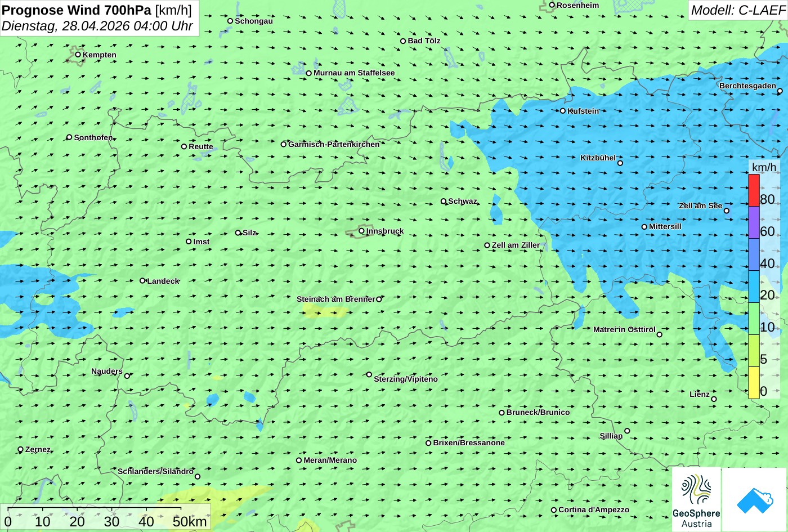788x532 pixels.
Task: Click the Innsbruck city marker circle
Action: click(x=361, y=231)
